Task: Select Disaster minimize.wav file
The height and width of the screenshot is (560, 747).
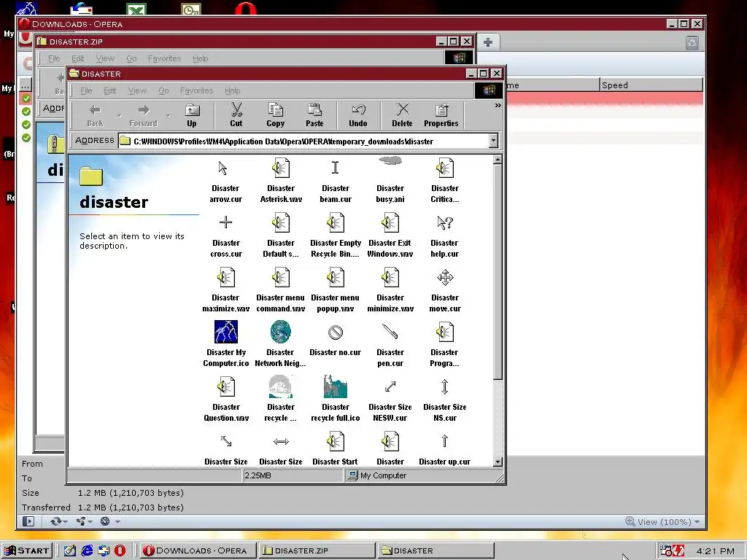Action: point(390,290)
